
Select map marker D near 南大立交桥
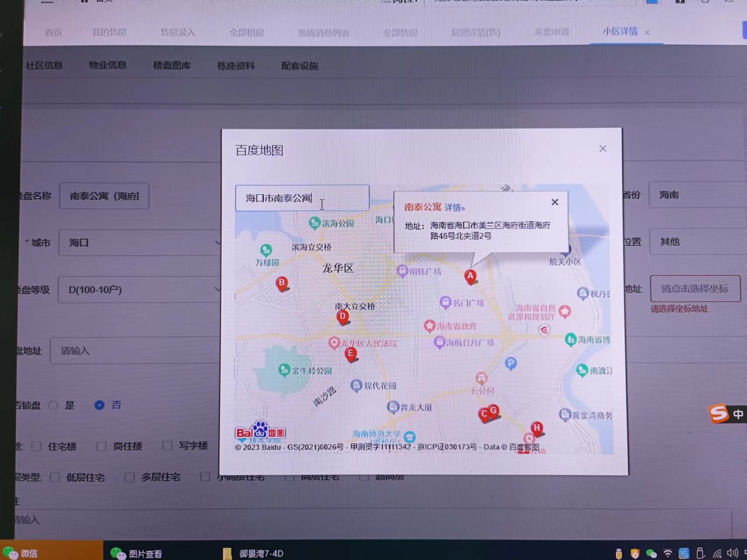[342, 317]
